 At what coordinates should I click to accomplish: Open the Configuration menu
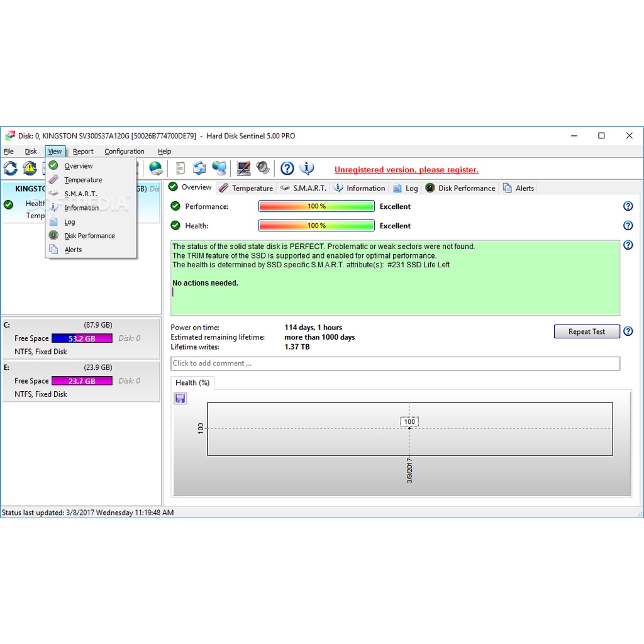(124, 152)
